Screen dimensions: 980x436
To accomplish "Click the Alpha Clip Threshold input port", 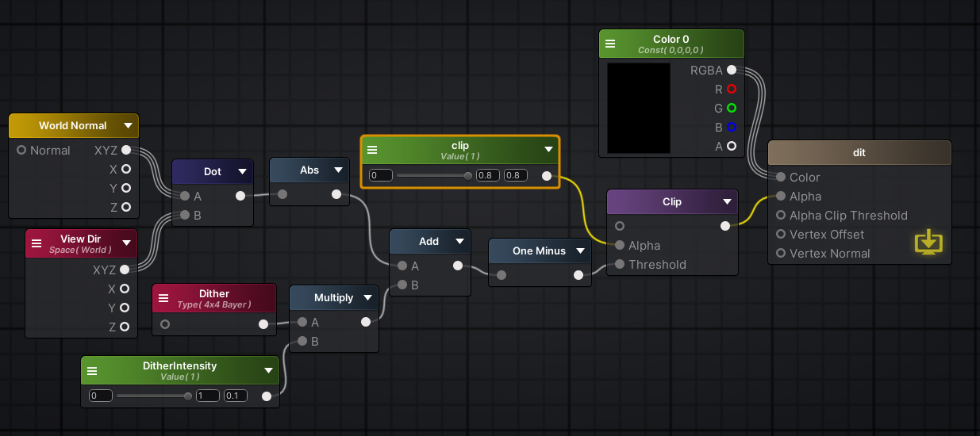I will click(x=781, y=216).
